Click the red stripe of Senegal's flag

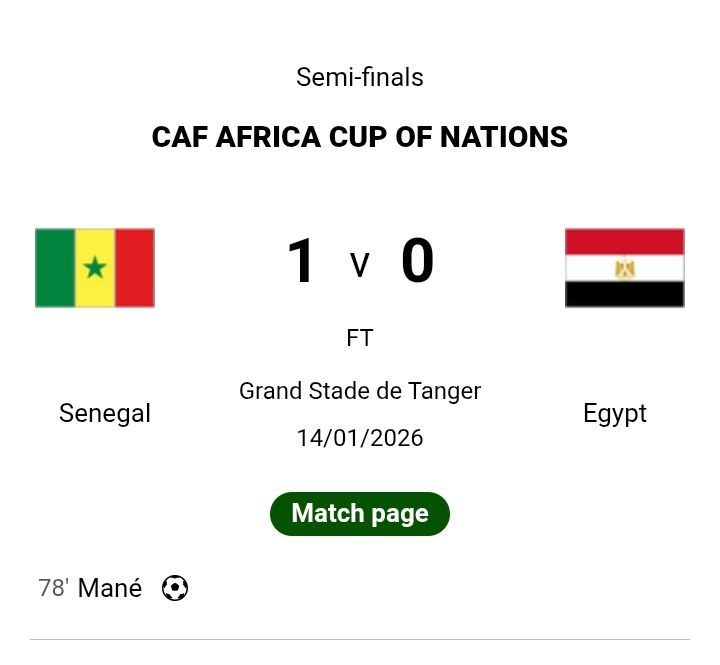(135, 268)
